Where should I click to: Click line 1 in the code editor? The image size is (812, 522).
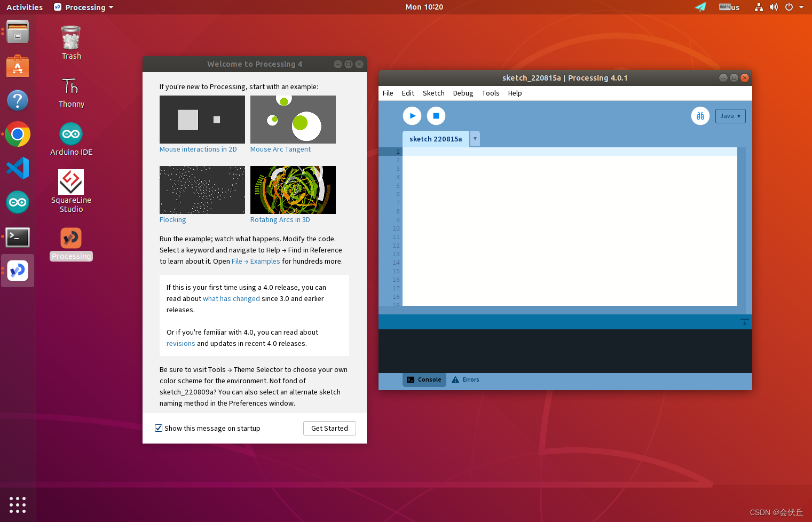point(570,152)
